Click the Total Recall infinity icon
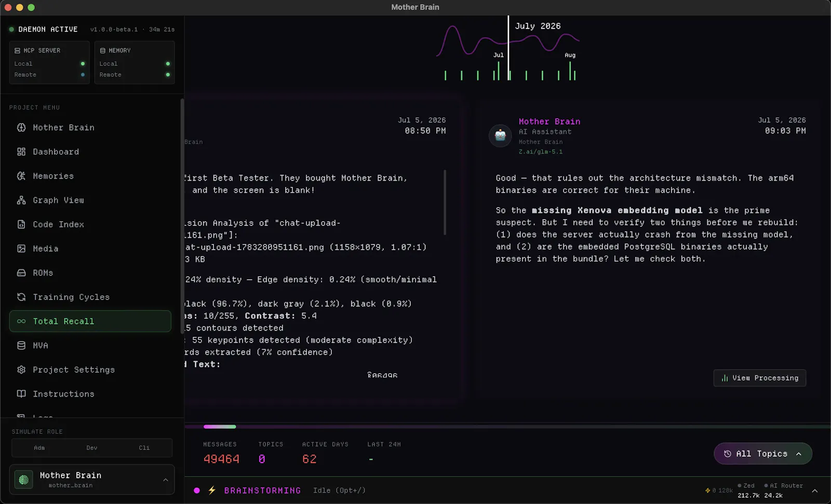This screenshot has width=831, height=504. (x=21, y=321)
